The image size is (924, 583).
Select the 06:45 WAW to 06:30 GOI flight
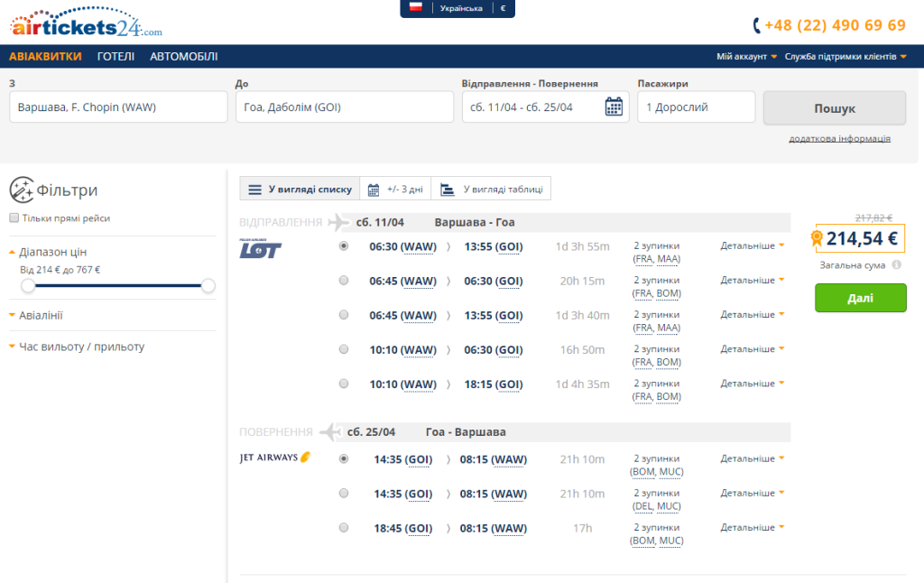coord(344,281)
